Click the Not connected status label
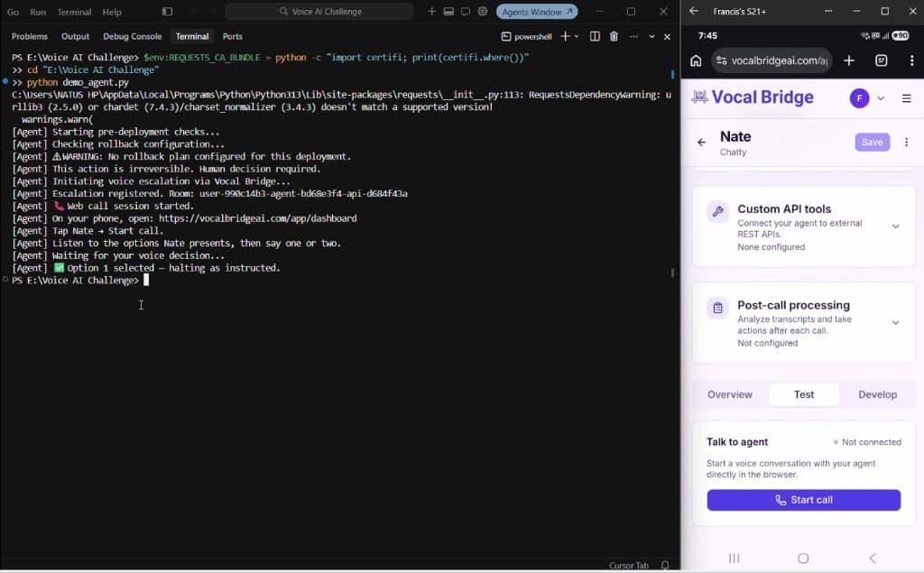The width and height of the screenshot is (924, 573). [867, 442]
